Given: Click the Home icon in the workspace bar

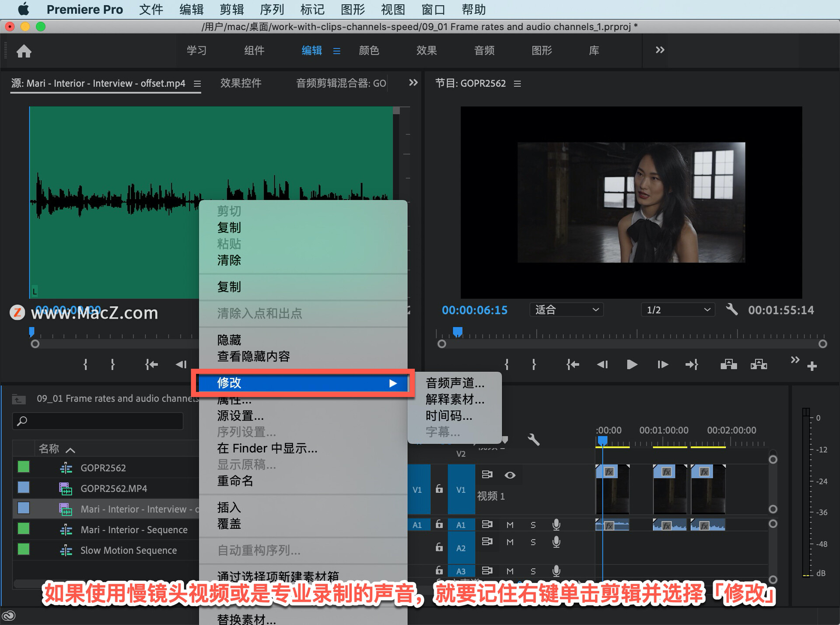Looking at the screenshot, I should (24, 51).
